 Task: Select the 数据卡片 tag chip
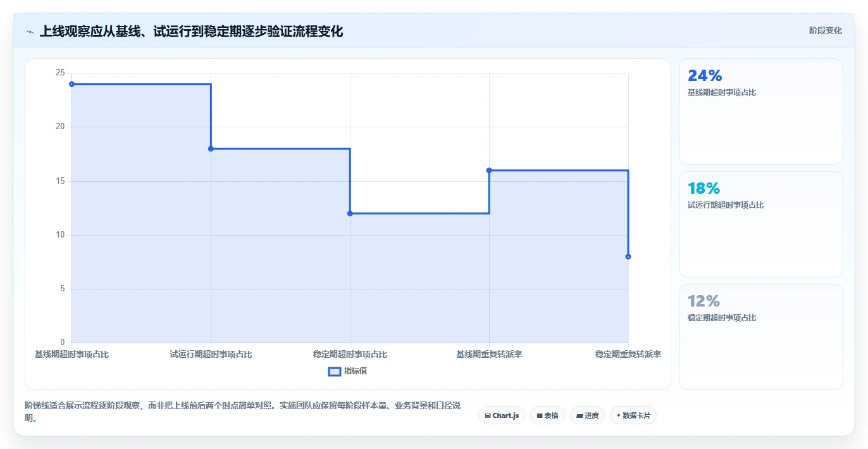[633, 415]
